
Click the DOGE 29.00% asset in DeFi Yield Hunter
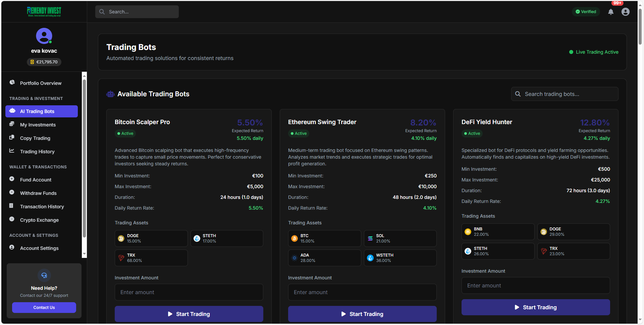(574, 232)
